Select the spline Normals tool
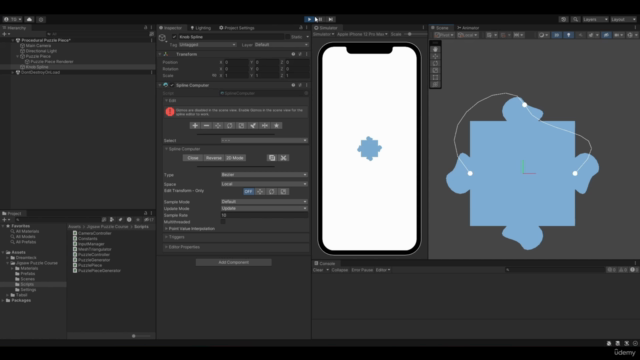640x360 pixels. (x=253, y=125)
